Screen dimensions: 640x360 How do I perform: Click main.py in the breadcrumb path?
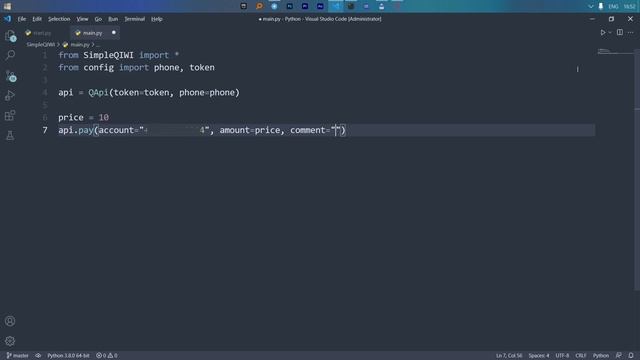click(80, 44)
